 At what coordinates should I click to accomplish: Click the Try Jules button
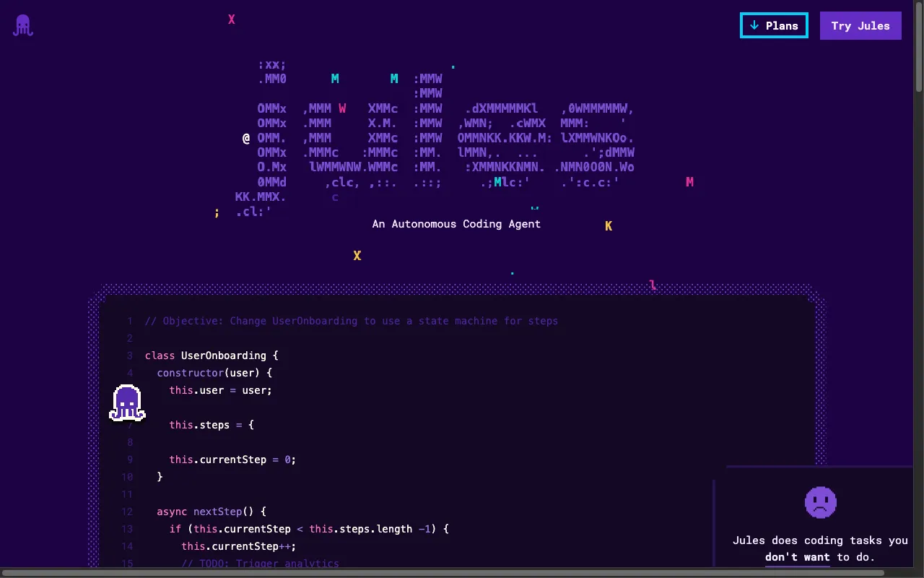click(x=860, y=25)
